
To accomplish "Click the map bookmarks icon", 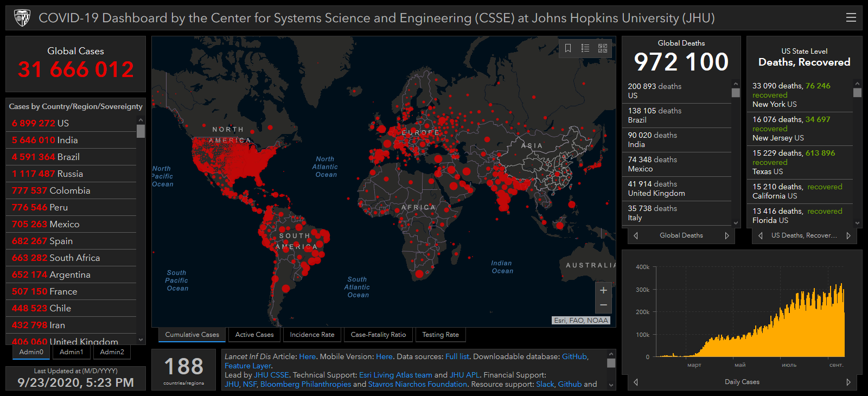I will point(568,48).
